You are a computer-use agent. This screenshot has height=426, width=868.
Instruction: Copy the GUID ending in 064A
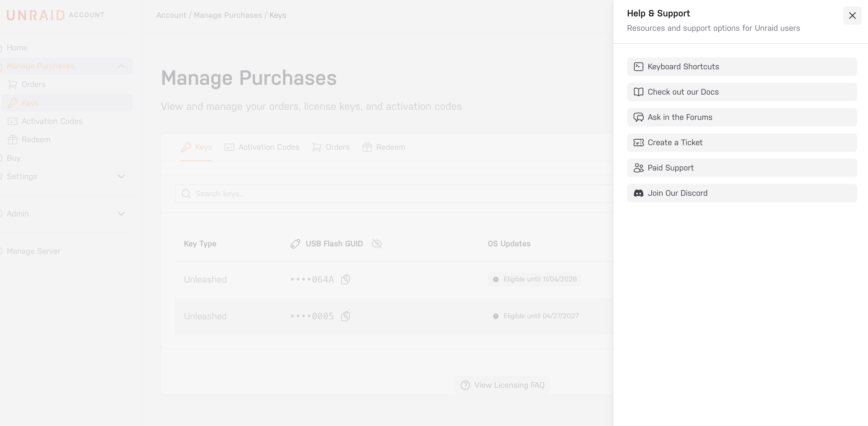click(345, 279)
